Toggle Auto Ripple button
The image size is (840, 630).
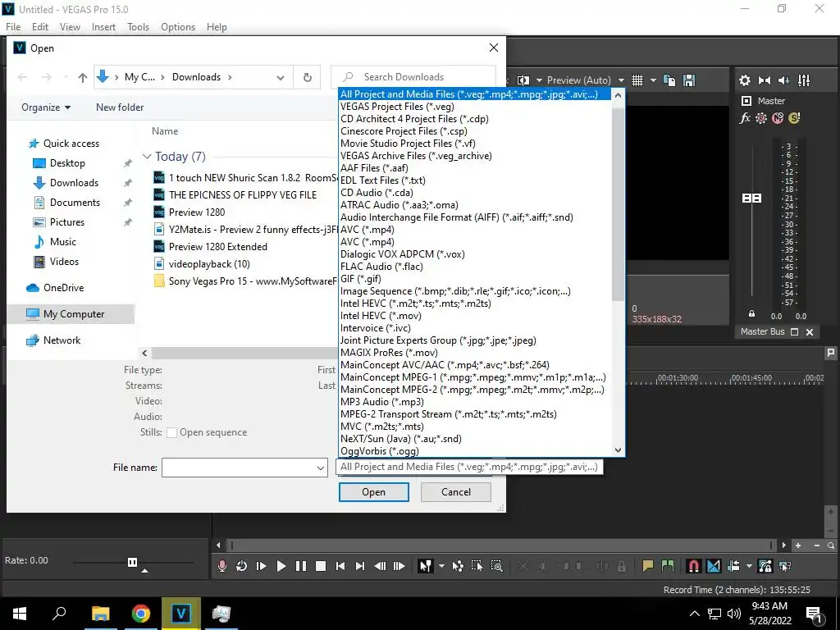click(733, 566)
